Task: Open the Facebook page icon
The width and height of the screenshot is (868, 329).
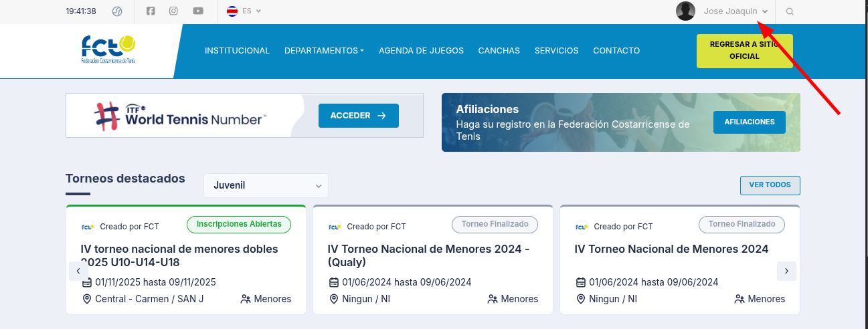Action: click(x=151, y=11)
